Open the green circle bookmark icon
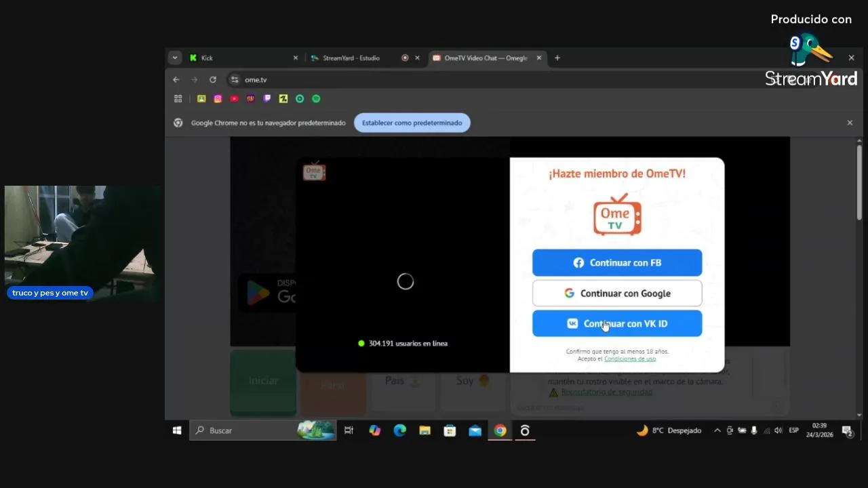The height and width of the screenshot is (488, 868). pyautogui.click(x=300, y=98)
